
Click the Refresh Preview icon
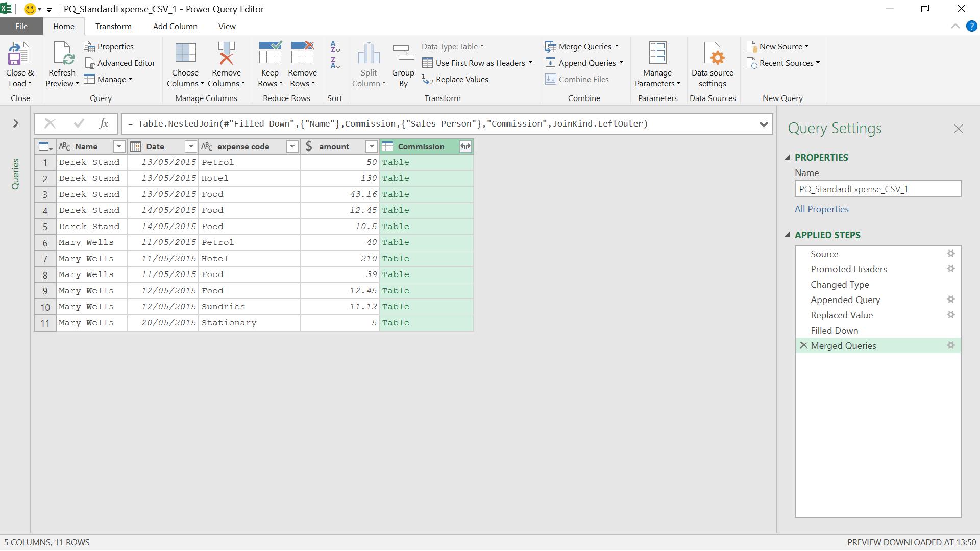(62, 54)
